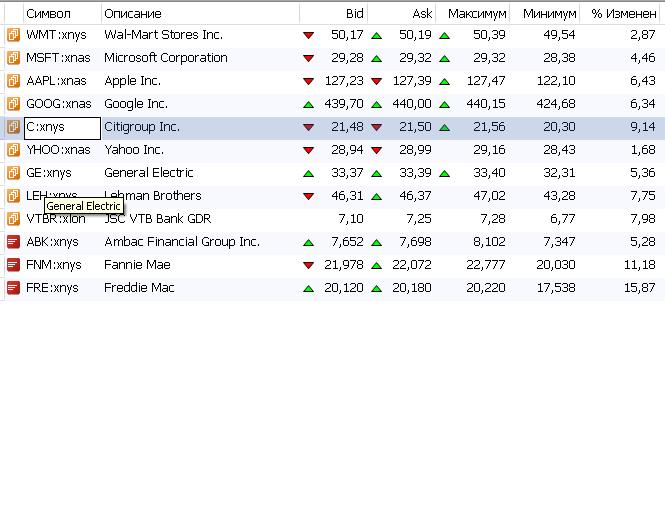The height and width of the screenshot is (512, 665).
Task: Click the JSC VTB Bank GDR description
Action: point(158,218)
